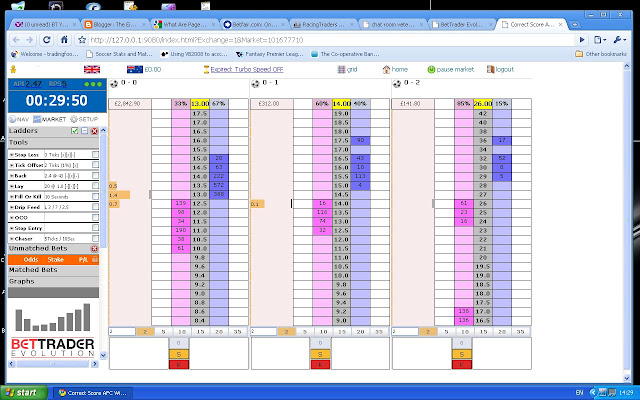
Task: Click the BetTrader home house icon
Action: (x=386, y=69)
